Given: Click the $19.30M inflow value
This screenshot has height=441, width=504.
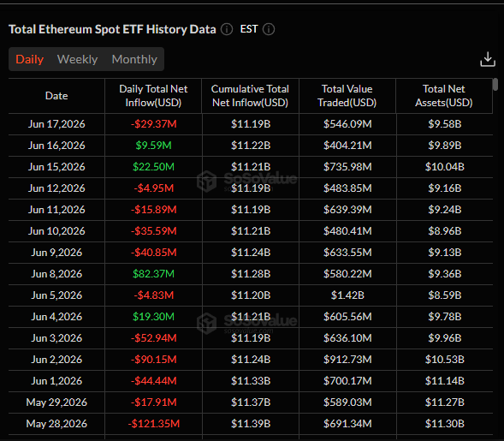Looking at the screenshot, I should (x=154, y=317).
